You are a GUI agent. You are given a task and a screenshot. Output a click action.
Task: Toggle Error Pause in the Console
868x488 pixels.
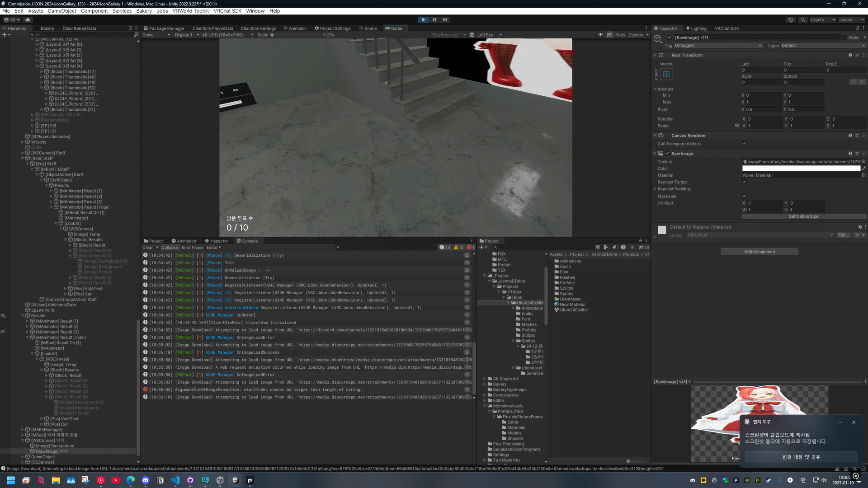click(193, 248)
